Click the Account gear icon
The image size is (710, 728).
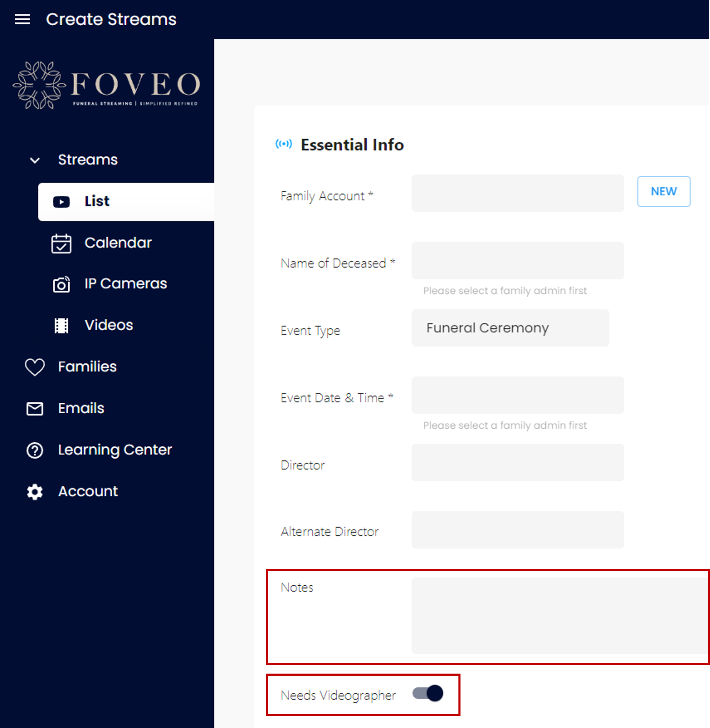35,492
